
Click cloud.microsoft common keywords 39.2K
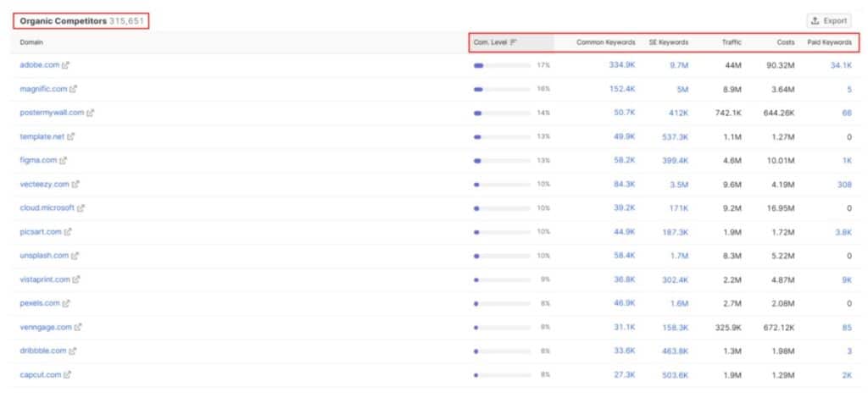pyautogui.click(x=625, y=207)
